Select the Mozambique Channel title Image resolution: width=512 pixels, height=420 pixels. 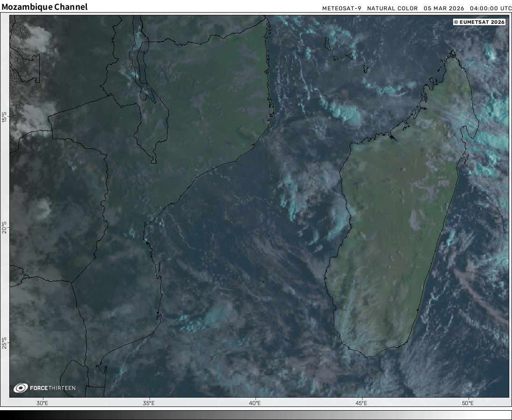44,7
